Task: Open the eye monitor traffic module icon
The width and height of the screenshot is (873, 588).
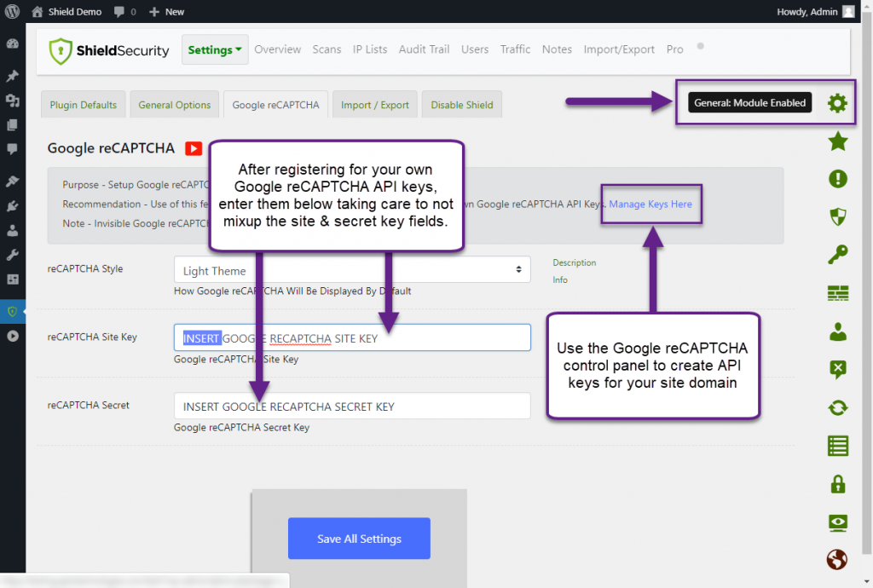Action: pos(838,522)
